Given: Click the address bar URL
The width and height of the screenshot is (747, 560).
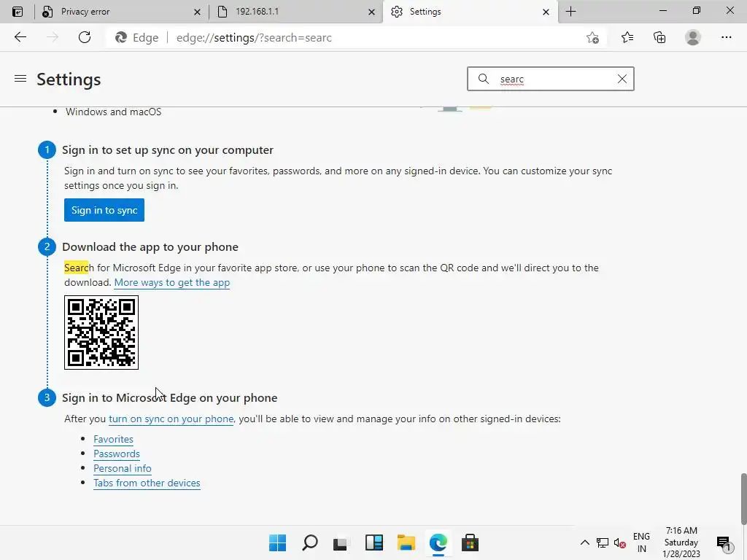Looking at the screenshot, I should point(253,38).
